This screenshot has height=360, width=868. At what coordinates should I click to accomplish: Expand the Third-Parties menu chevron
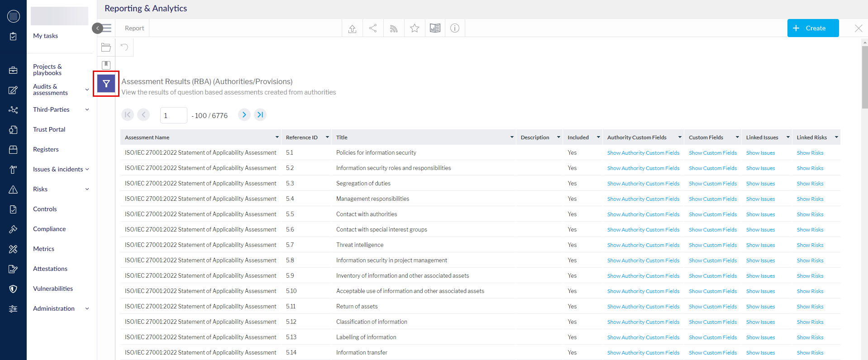87,109
